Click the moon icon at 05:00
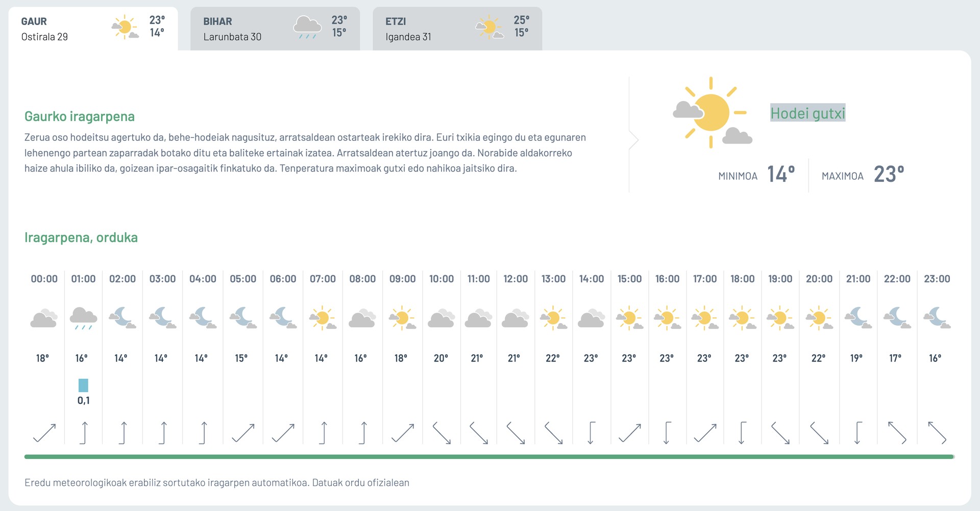Viewport: 980px width, 511px height. [243, 318]
